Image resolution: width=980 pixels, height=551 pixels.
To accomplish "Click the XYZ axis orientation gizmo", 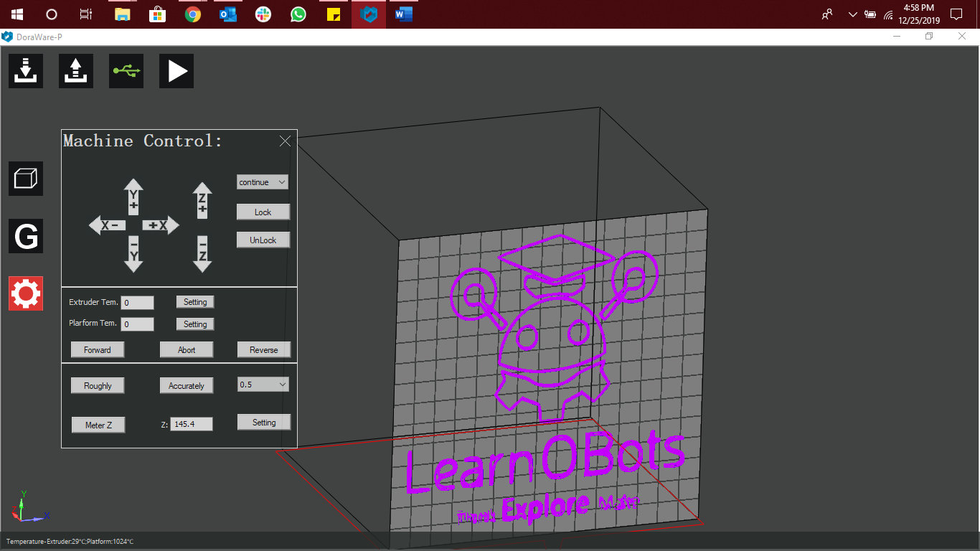I will tap(30, 507).
